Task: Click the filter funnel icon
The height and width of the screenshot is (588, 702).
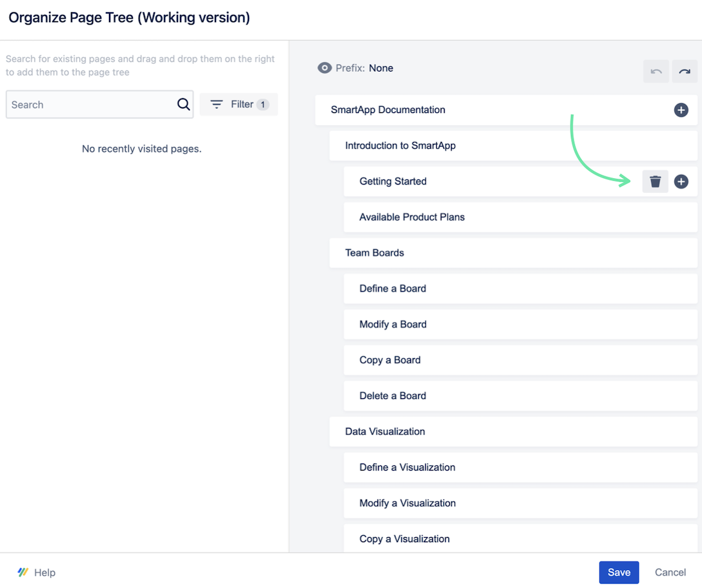Action: 216,104
